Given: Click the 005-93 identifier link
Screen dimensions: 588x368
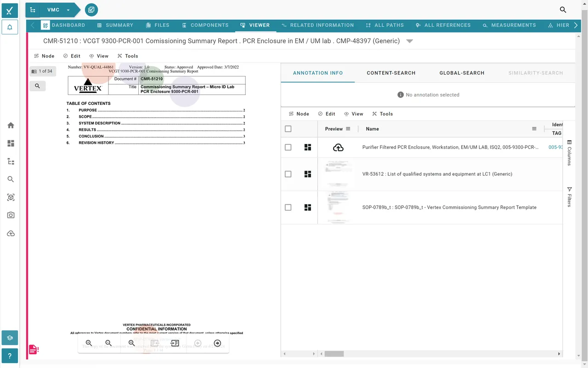Looking at the screenshot, I should point(556,147).
